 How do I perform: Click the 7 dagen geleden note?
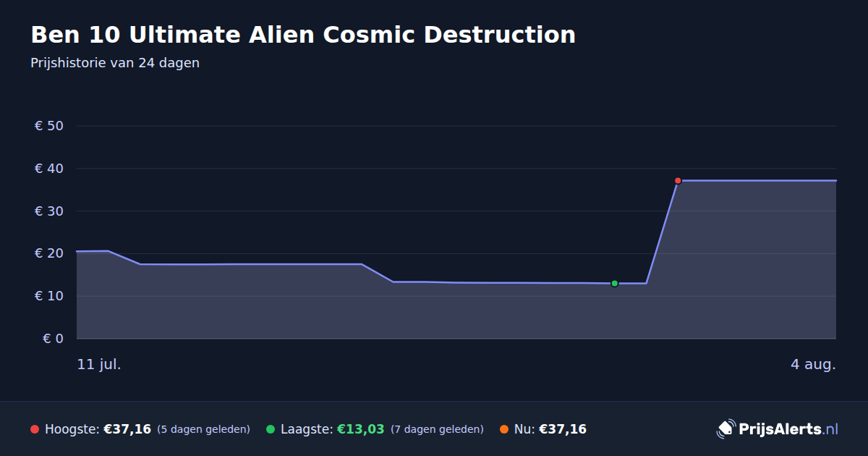pyautogui.click(x=437, y=429)
